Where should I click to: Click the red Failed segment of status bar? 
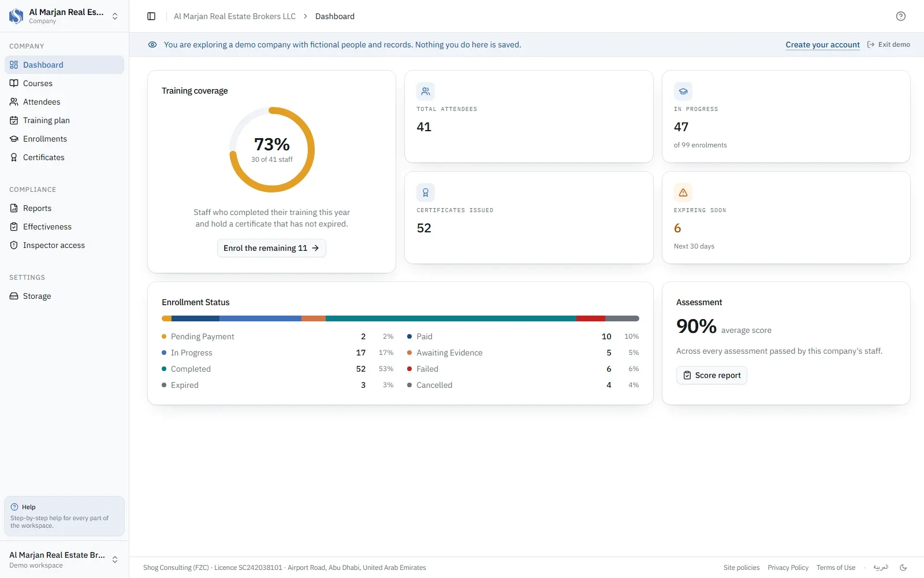[591, 318]
